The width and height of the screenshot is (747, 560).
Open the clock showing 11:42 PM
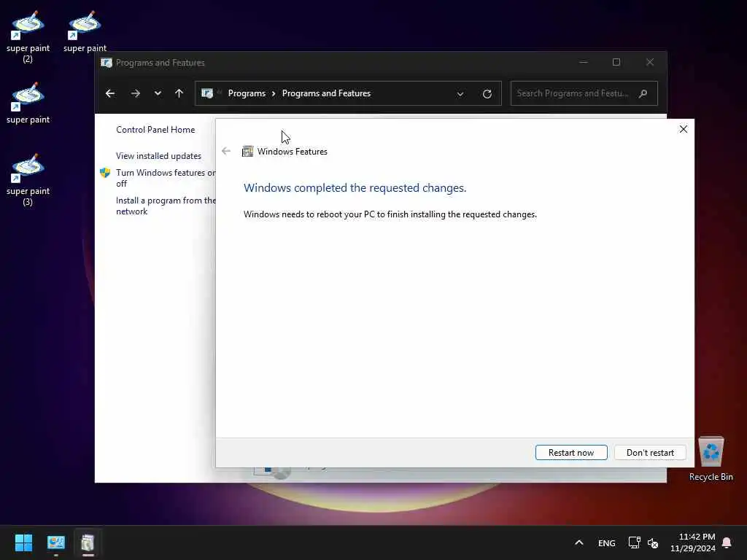point(693,542)
